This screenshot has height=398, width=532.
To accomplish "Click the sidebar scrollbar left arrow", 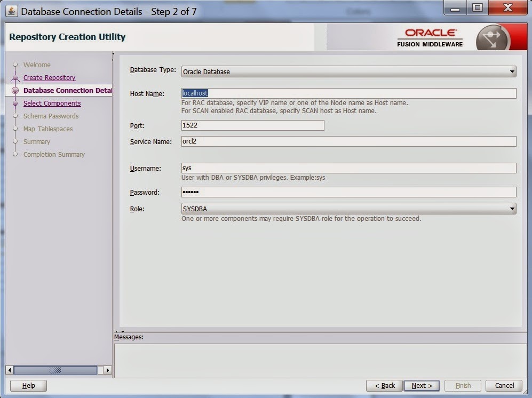I will [x=10, y=370].
